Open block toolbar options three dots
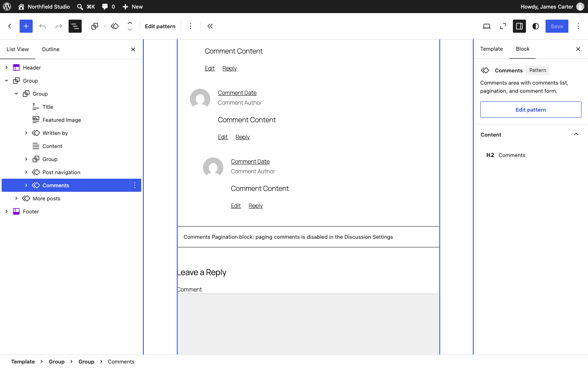This screenshot has width=588, height=368. tap(191, 26)
